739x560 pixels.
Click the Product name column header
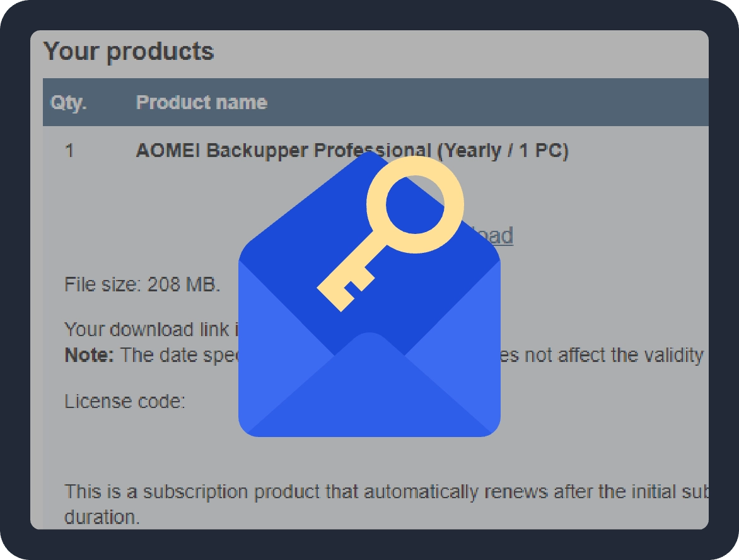pyautogui.click(x=201, y=103)
